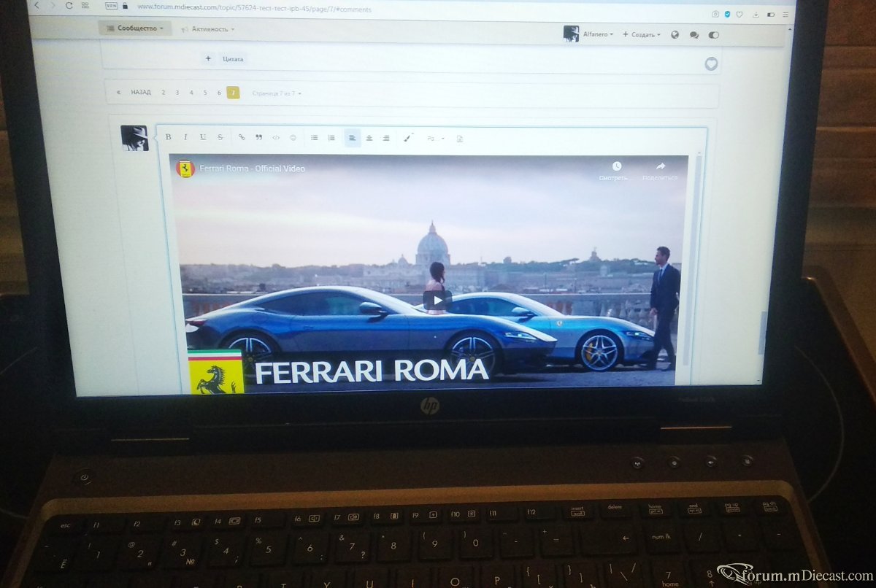
Task: Toggle the VPN badge in address bar
Action: pyautogui.click(x=111, y=7)
